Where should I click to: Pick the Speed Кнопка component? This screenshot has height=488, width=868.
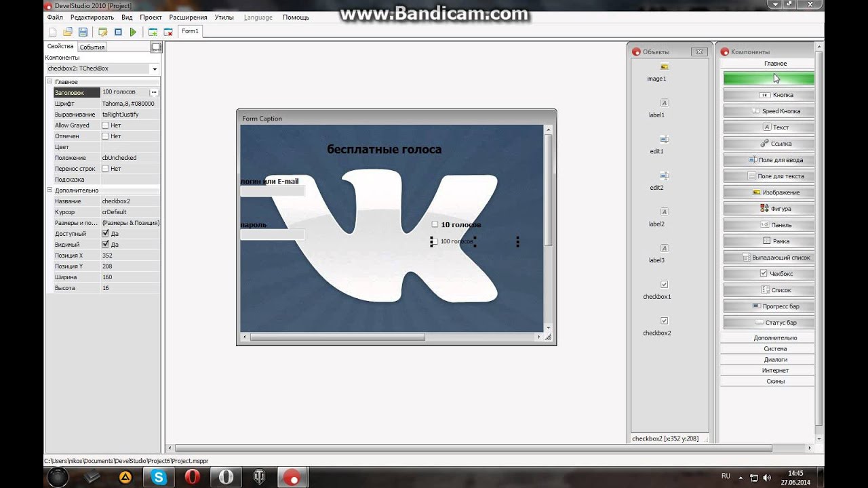tap(769, 111)
